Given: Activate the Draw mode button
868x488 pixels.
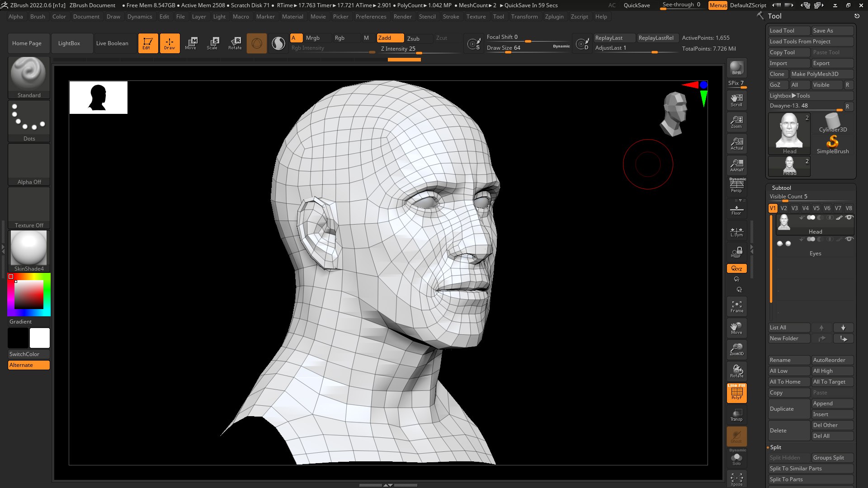Looking at the screenshot, I should (170, 43).
